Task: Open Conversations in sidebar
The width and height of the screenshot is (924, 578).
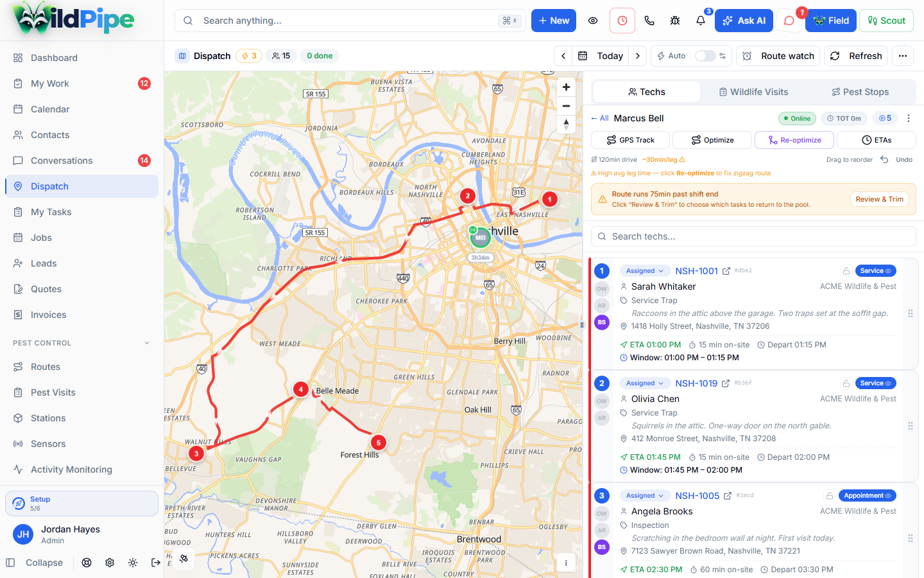Action: [x=81, y=161]
